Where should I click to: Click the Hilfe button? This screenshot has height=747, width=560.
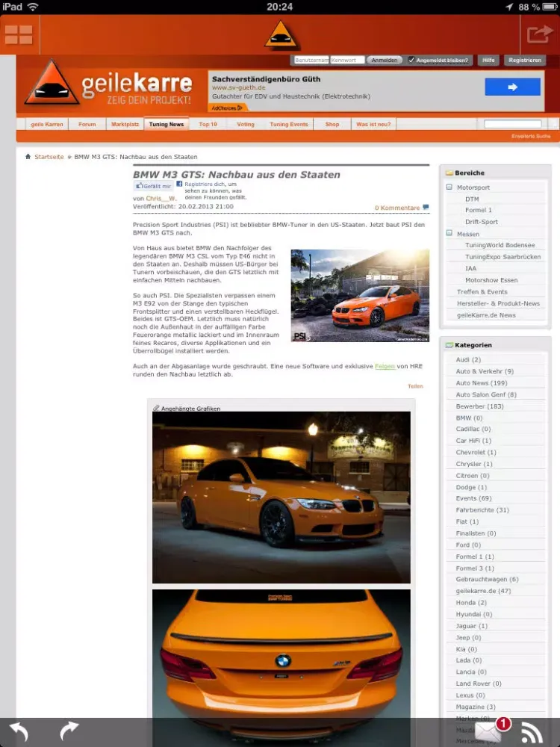[488, 60]
